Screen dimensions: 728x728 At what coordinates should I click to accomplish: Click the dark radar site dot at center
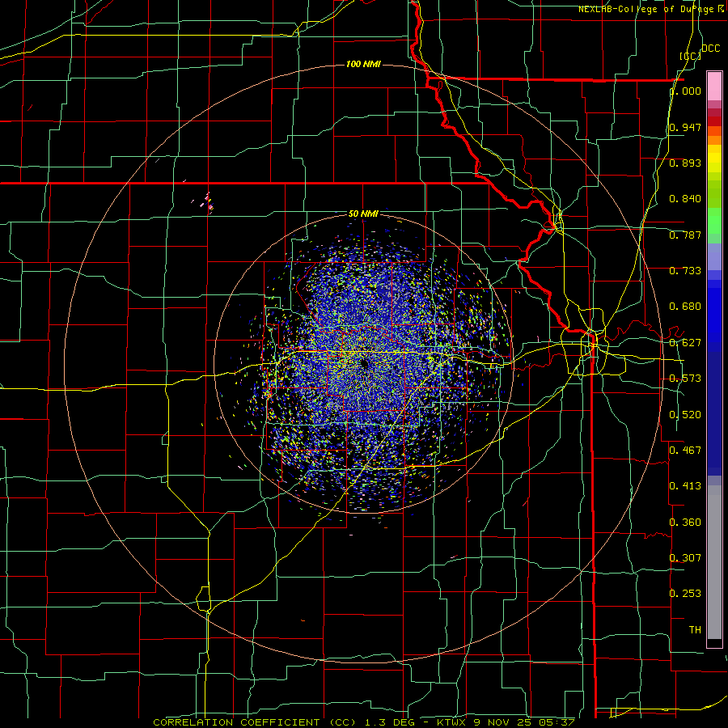[364, 364]
